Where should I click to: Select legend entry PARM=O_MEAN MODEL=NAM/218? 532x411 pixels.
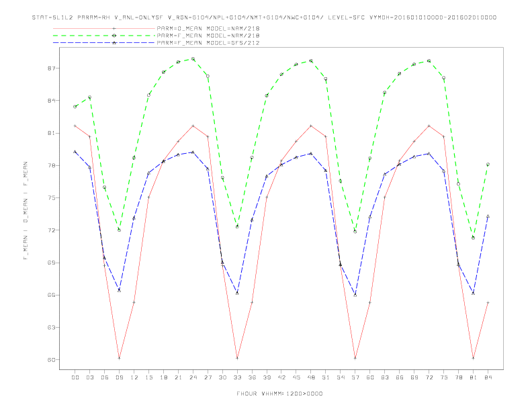208,28
